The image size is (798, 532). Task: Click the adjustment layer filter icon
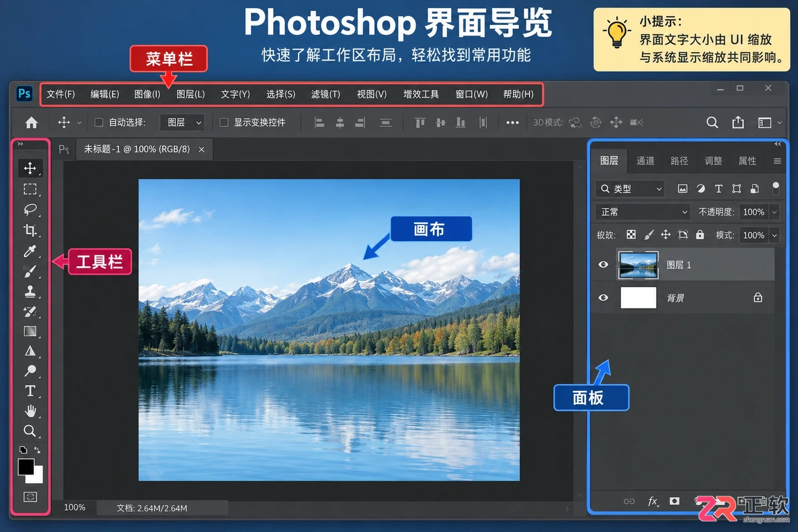(x=700, y=189)
